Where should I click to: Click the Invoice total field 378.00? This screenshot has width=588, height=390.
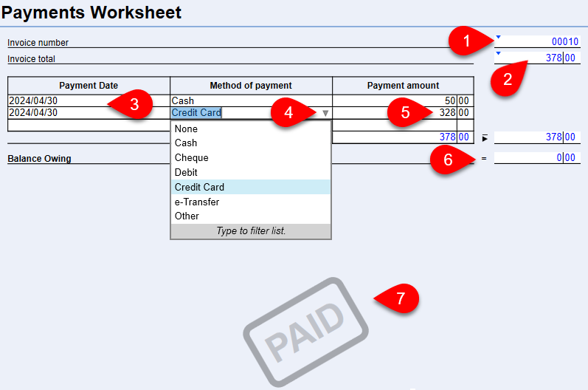pyautogui.click(x=537, y=58)
